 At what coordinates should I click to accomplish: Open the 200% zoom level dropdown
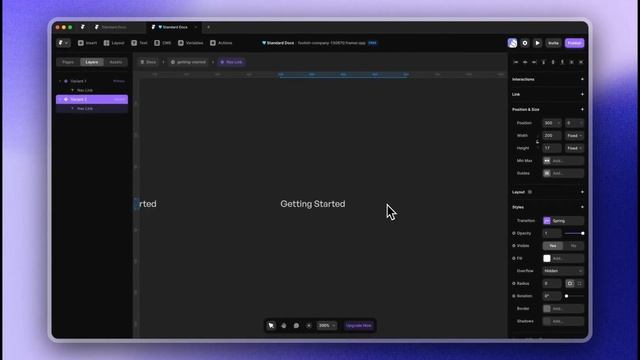click(327, 325)
